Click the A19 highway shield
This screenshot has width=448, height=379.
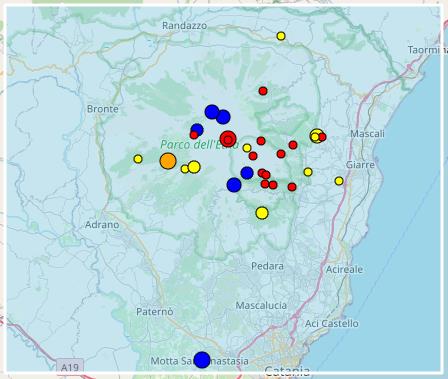[x=70, y=367]
